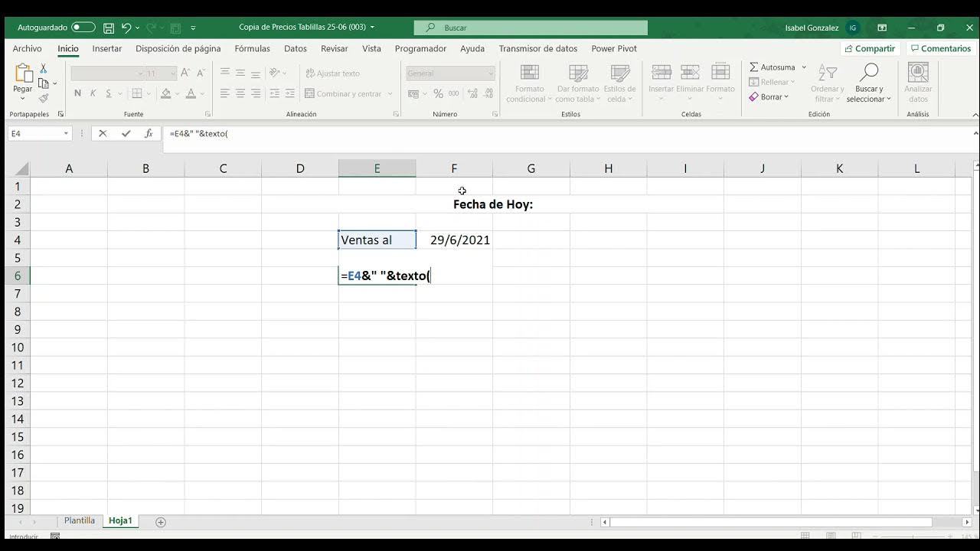Decrease font size with smaller A icon
This screenshot has width=980, height=551.
[201, 73]
